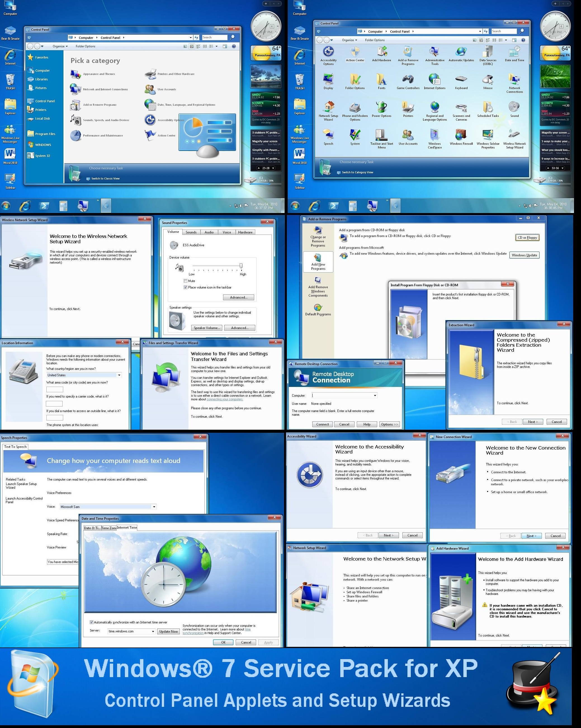The width and height of the screenshot is (581, 728).
Task: Open the System 32 folder shortcut
Action: (x=39, y=156)
